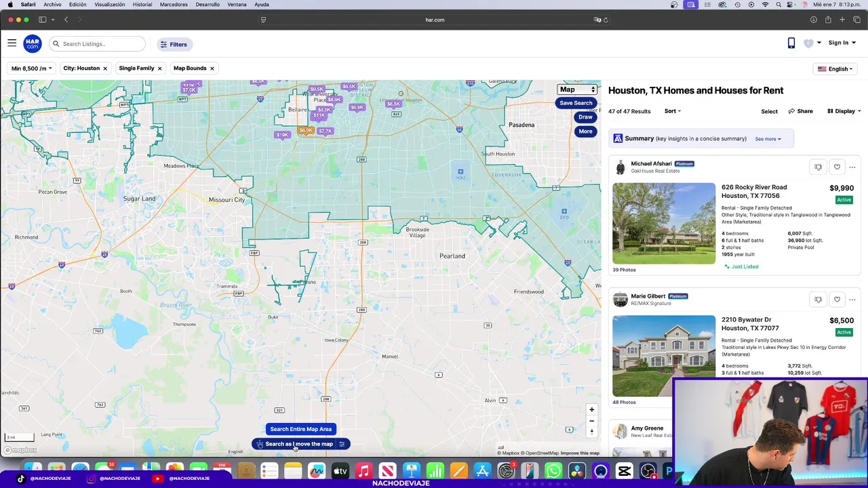This screenshot has height=488, width=868.
Task: Click the Filters button
Action: pos(174,44)
